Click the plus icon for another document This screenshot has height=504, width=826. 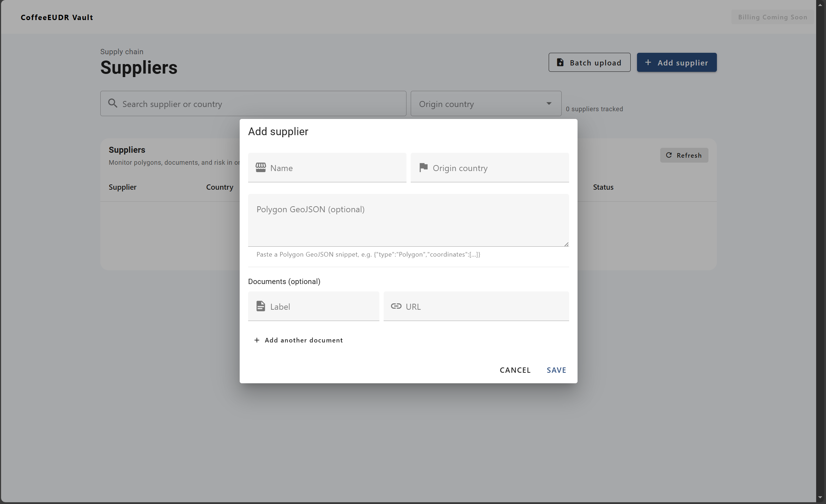(257, 340)
